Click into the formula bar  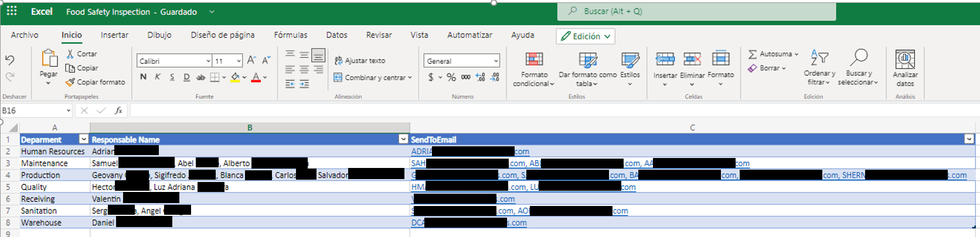(x=554, y=110)
